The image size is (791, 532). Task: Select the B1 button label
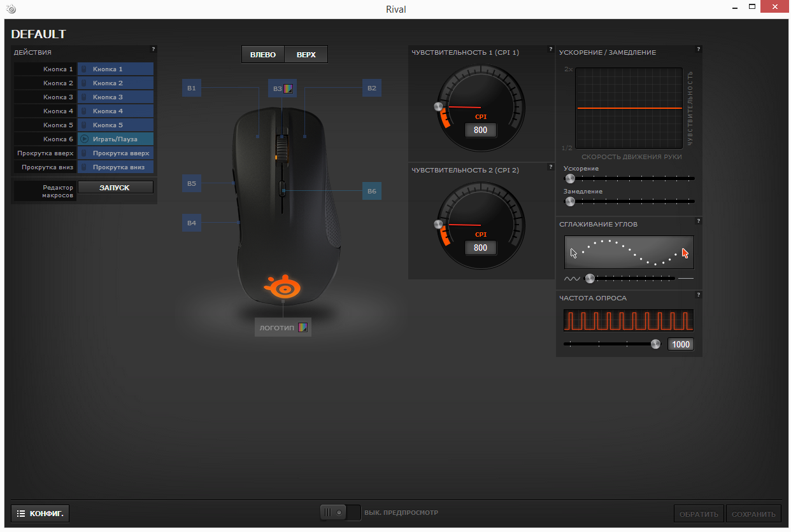pyautogui.click(x=192, y=88)
